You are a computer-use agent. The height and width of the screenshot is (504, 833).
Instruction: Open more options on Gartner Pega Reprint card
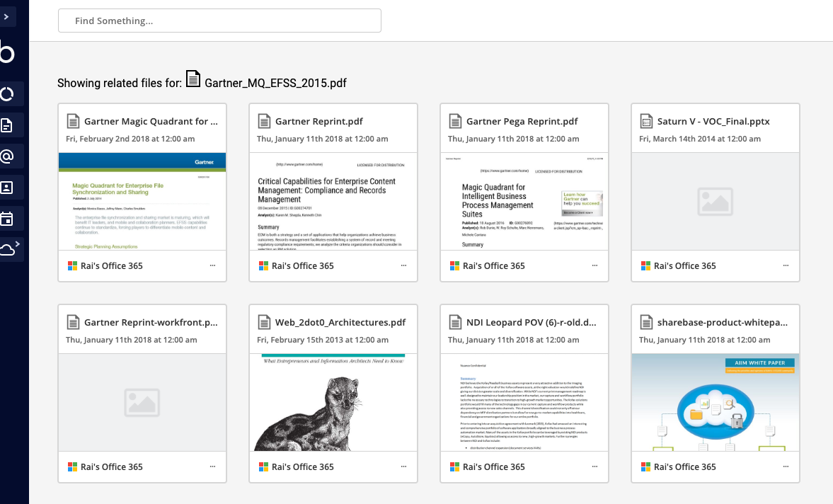tap(594, 265)
